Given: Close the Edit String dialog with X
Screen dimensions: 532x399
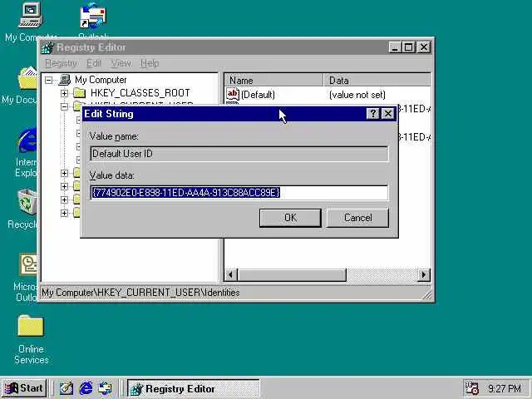Looking at the screenshot, I should coord(388,114).
